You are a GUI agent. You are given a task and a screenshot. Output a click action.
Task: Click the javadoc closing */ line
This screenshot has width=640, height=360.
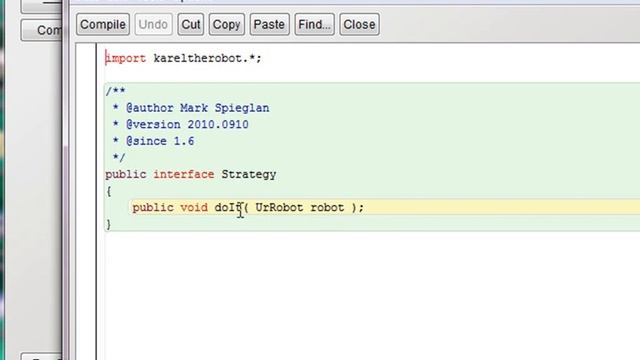(x=119, y=158)
